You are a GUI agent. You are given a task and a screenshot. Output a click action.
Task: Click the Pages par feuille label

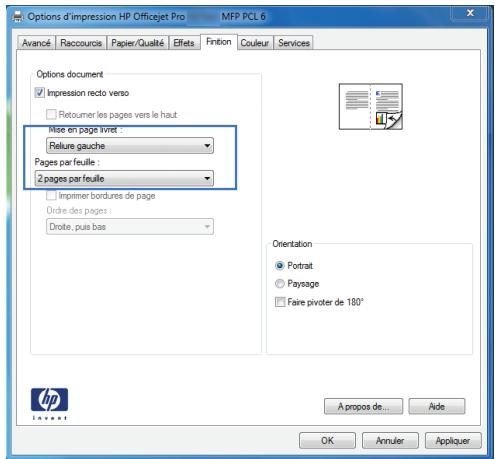pyautogui.click(x=67, y=162)
